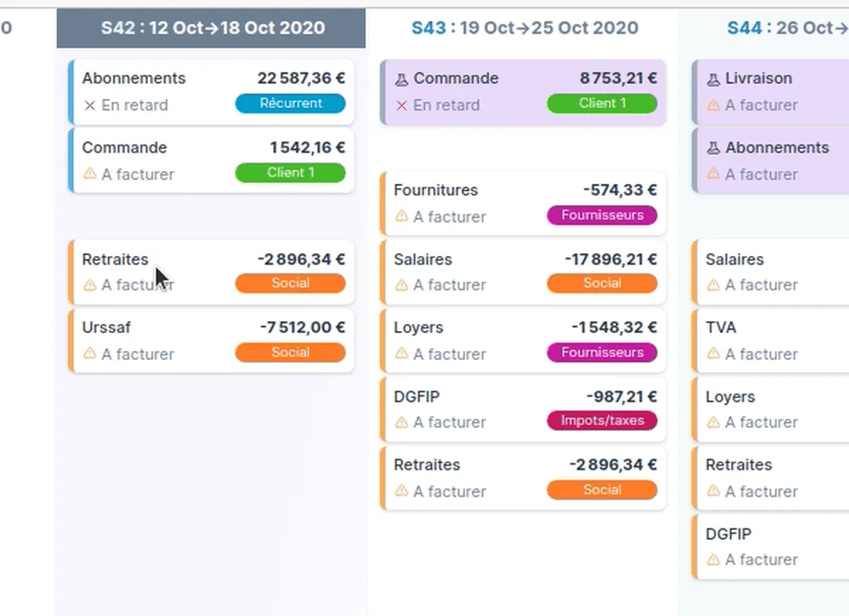
Task: Click the warning triangle on Fournitures card
Action: pos(402,216)
